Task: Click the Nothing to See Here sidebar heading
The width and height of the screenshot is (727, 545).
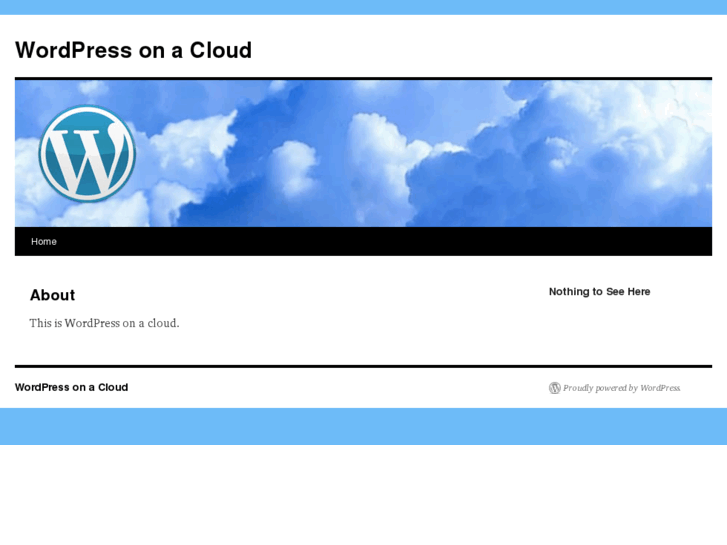Action: (599, 292)
